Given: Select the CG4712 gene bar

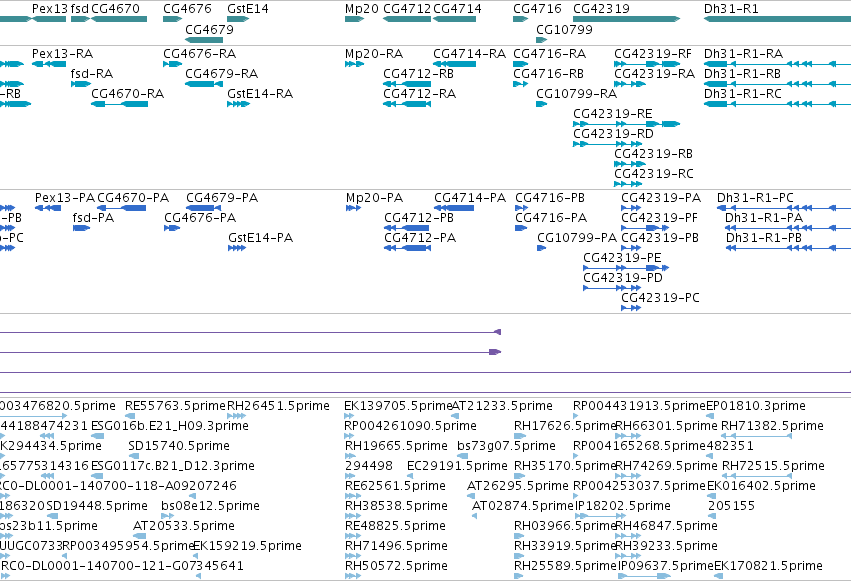Looking at the screenshot, I should click(407, 19).
